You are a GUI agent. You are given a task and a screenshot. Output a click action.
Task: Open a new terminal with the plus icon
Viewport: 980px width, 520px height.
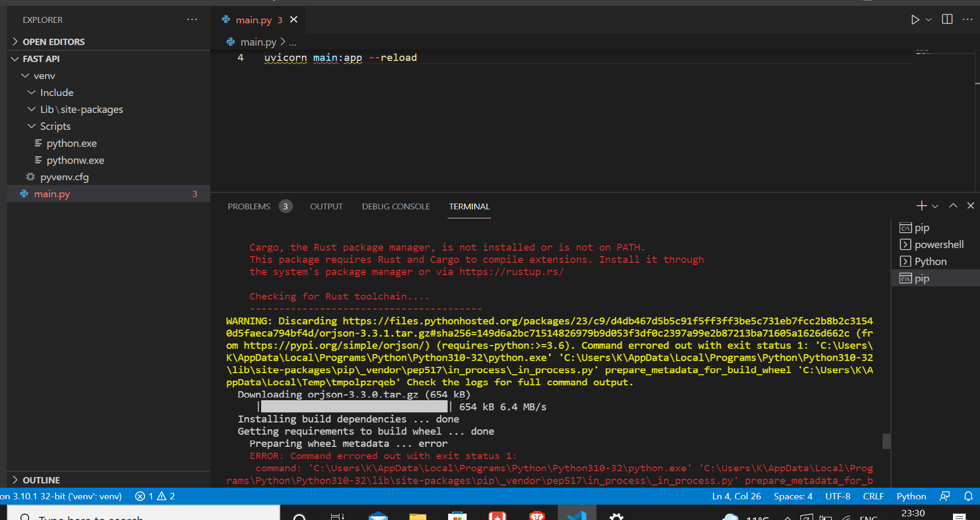tap(921, 206)
